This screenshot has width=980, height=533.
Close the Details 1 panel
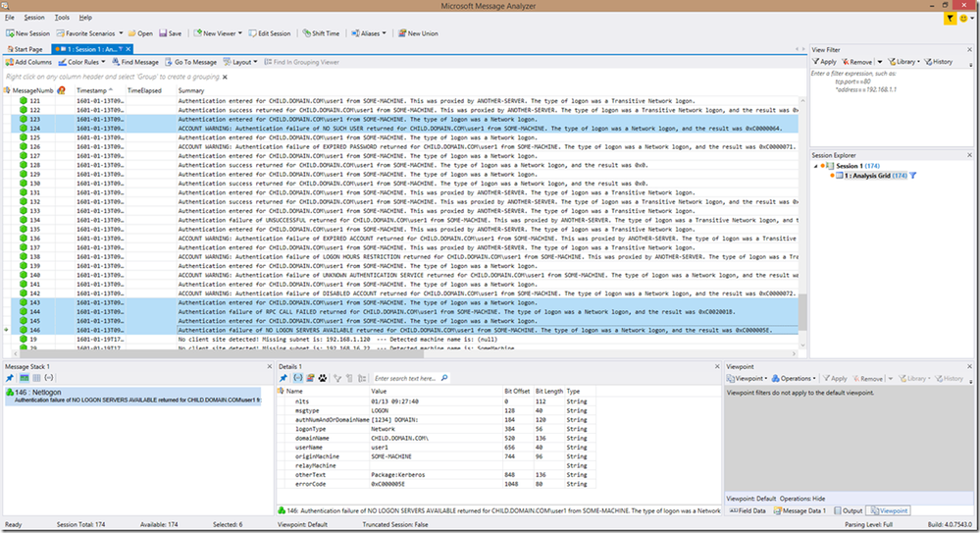click(x=717, y=366)
